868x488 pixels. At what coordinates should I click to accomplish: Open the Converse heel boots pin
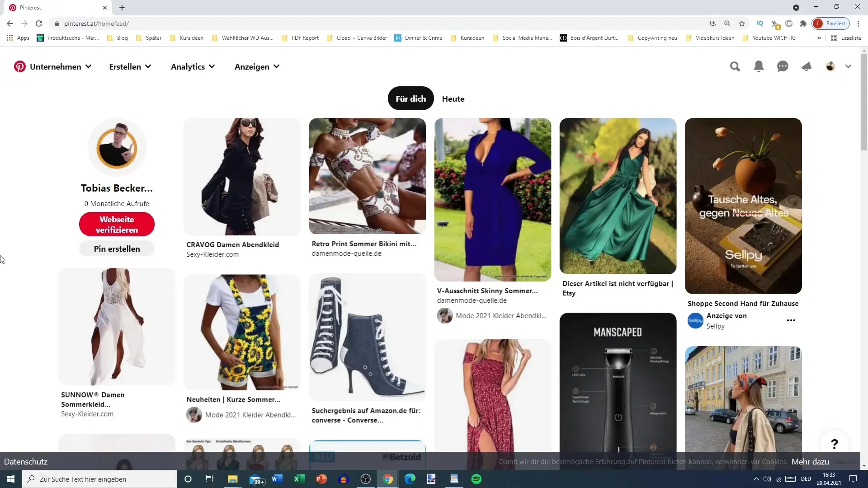pos(367,337)
